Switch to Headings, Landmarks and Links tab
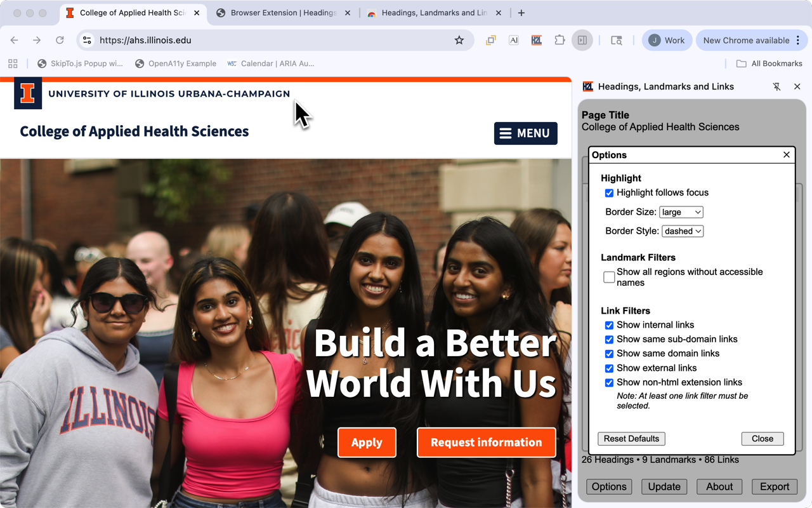This screenshot has height=508, width=812. (434, 13)
